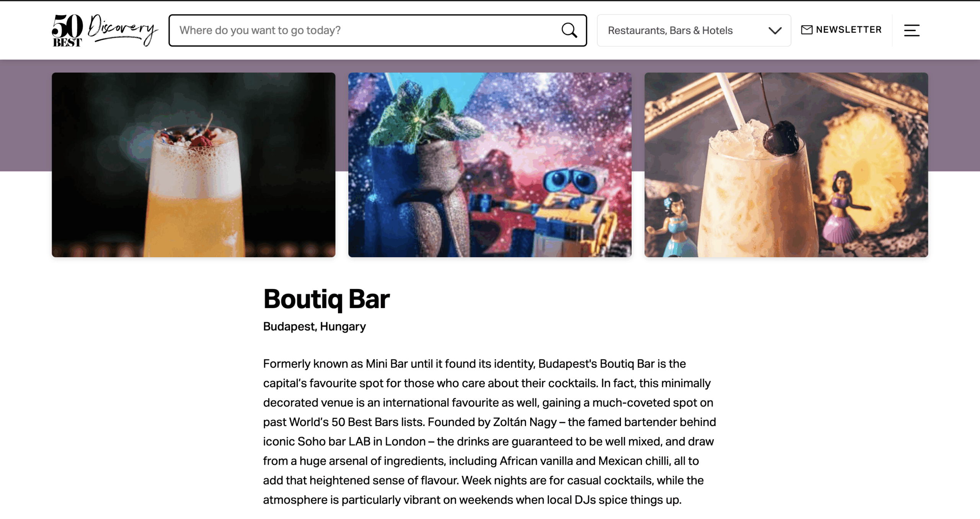
Task: Click the 50 Best logo
Action: [x=67, y=31]
